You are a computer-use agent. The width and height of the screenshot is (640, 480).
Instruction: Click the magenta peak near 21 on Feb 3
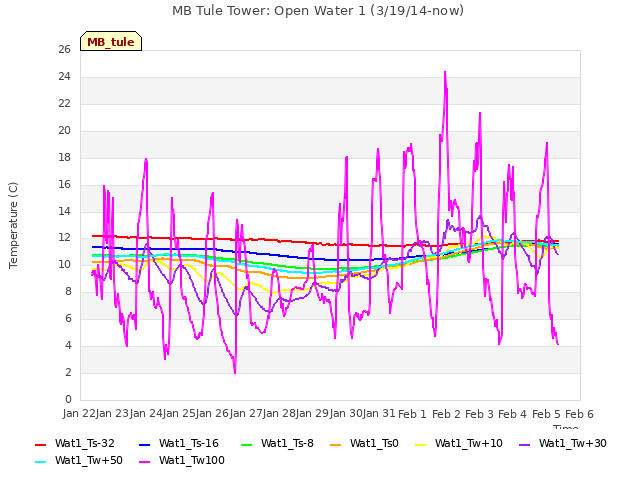[480, 113]
